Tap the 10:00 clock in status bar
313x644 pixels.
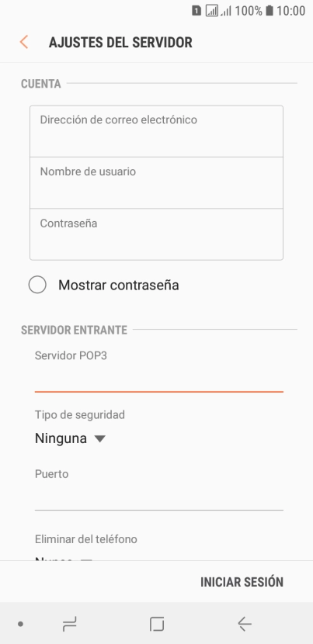coord(290,11)
